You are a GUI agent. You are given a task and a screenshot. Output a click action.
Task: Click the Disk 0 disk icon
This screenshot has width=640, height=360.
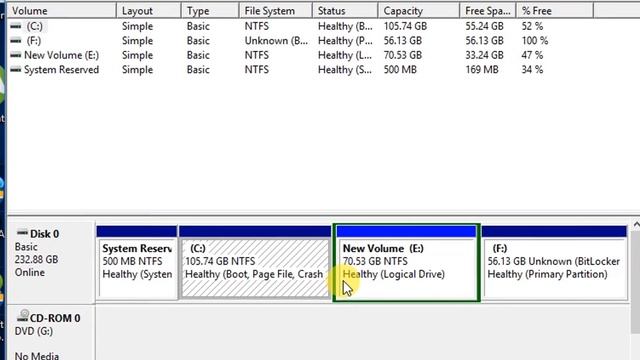[22, 233]
